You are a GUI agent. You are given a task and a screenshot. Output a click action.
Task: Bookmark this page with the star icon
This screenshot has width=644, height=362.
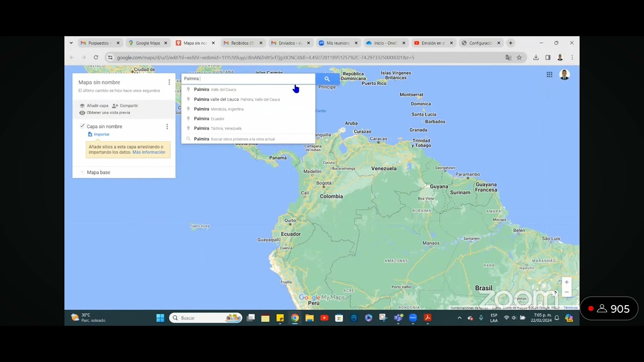click(519, 57)
